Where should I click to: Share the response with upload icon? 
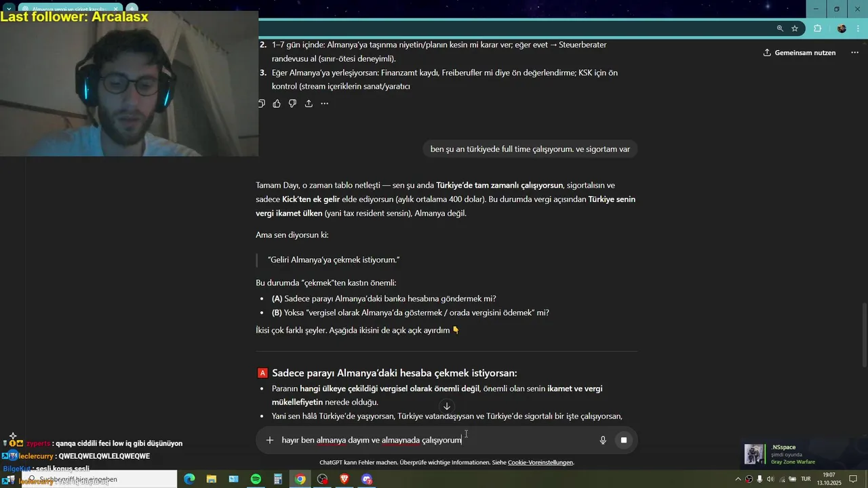309,104
